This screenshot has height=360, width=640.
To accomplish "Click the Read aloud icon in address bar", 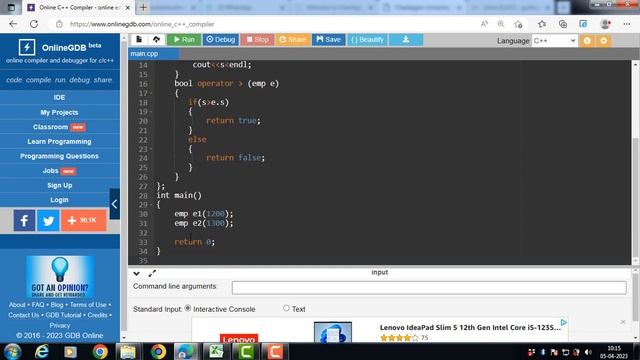I will coord(484,24).
